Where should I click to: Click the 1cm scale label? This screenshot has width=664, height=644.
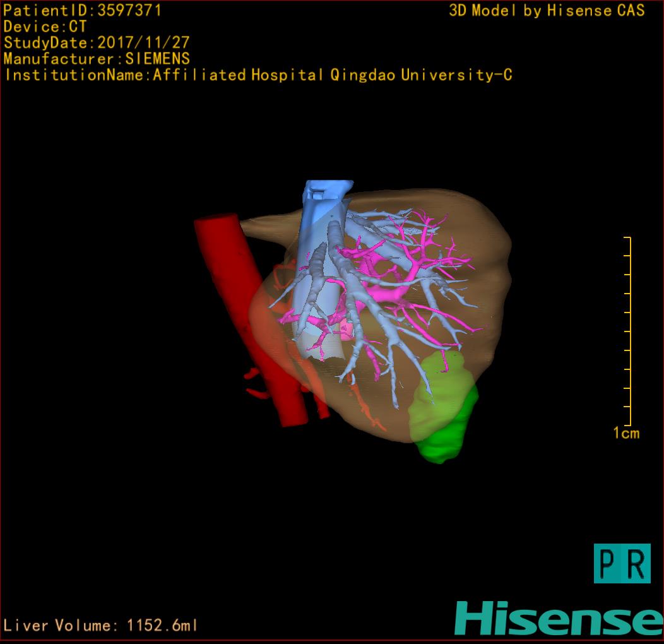[x=626, y=433]
